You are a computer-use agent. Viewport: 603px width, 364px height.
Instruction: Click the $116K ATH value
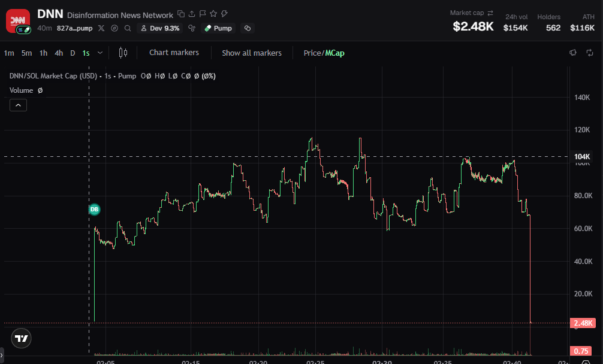click(x=582, y=28)
